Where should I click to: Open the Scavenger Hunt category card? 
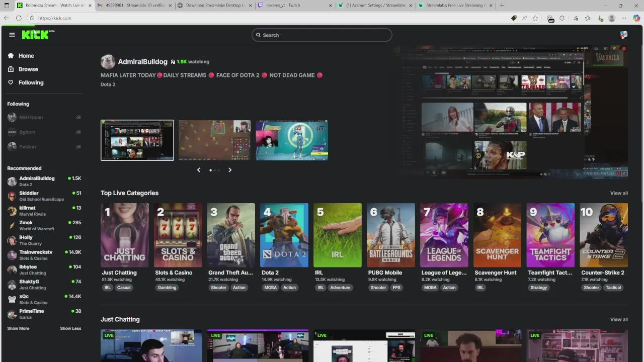click(x=498, y=235)
